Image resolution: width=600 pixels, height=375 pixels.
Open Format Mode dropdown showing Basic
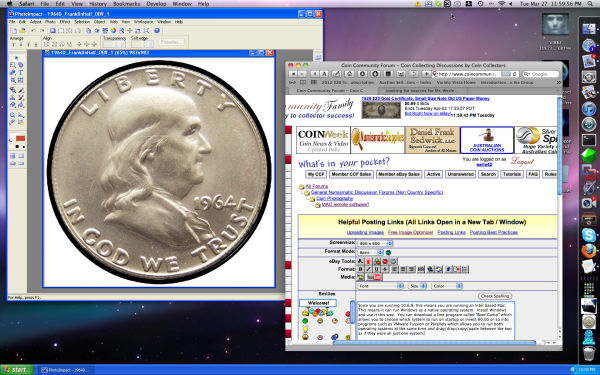coord(370,253)
